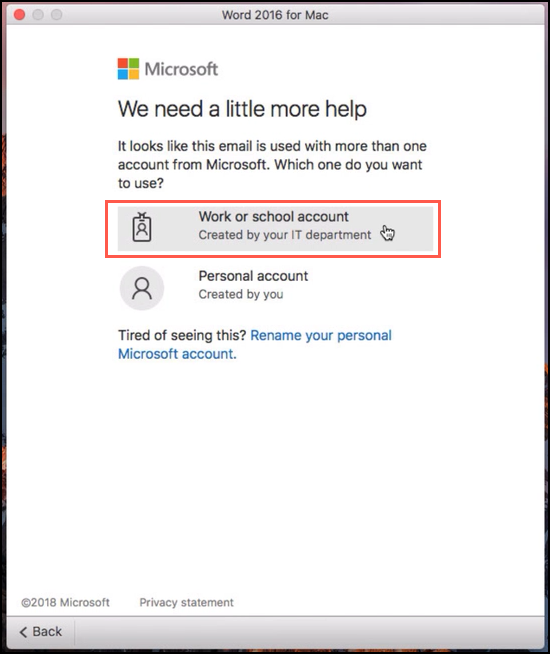Click the ©2018 Microsoft footer text
This screenshot has height=654, width=550.
(65, 602)
